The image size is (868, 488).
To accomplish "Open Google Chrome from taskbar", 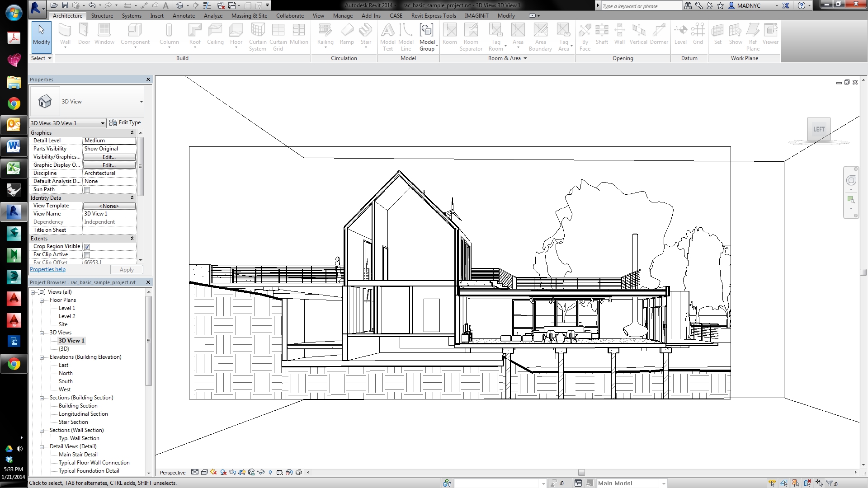I will [x=14, y=104].
